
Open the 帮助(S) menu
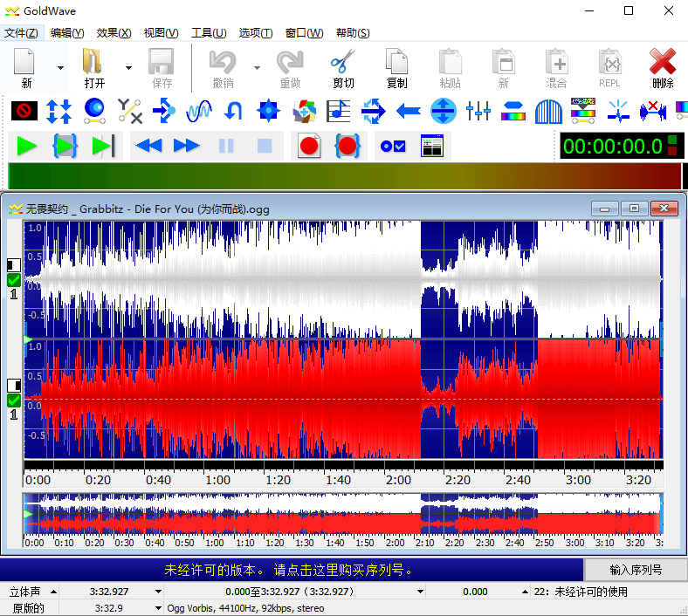point(353,33)
